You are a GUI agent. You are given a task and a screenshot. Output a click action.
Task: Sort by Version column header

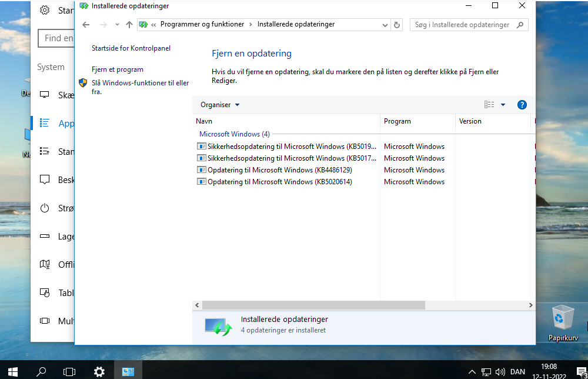(493, 121)
